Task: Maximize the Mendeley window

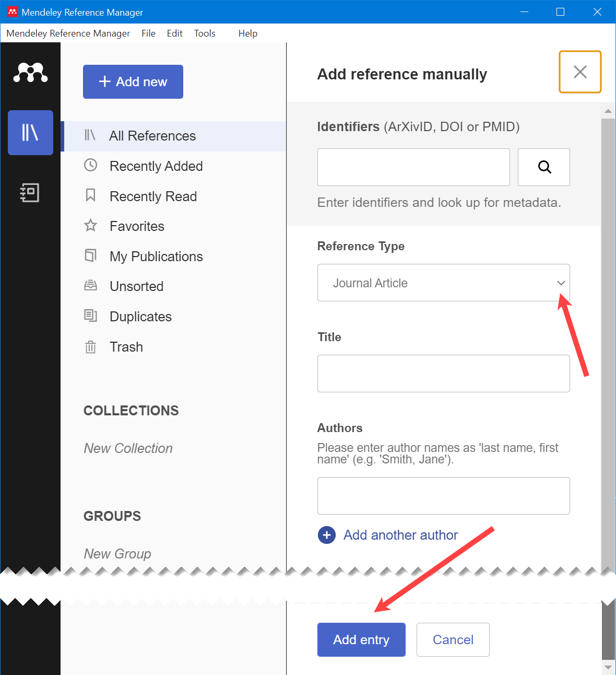Action: pos(560,11)
